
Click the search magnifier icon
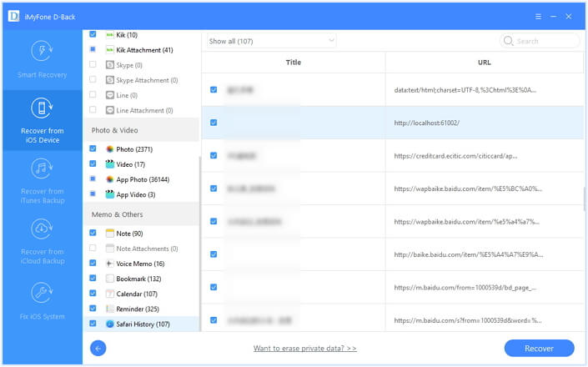(x=508, y=41)
